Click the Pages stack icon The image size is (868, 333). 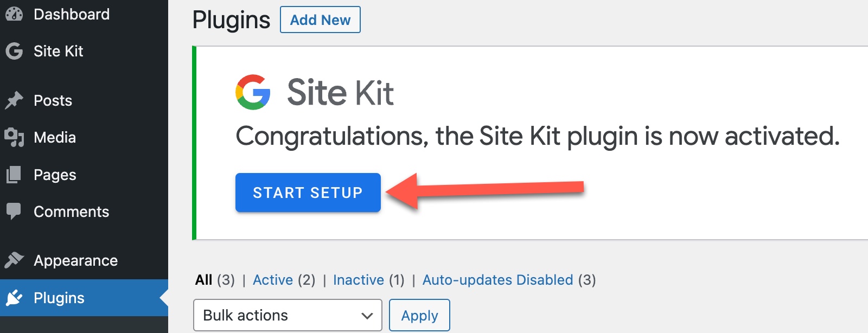coord(14,175)
